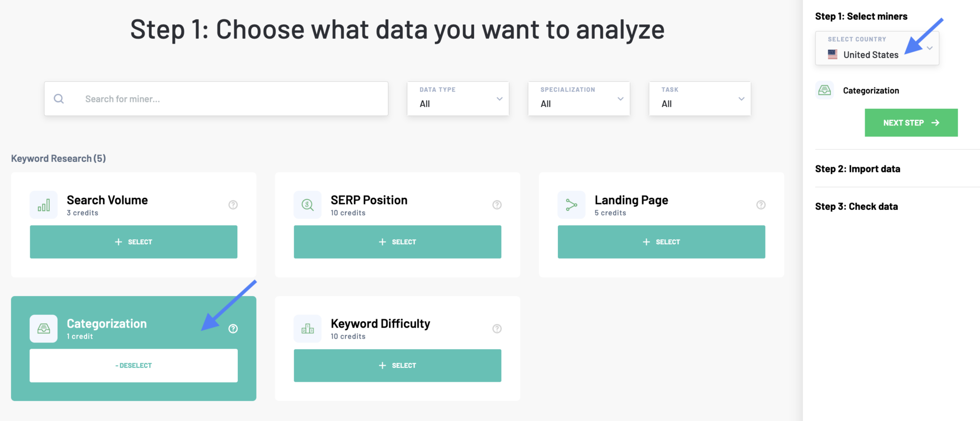Open the help tooltip on the Categorization card
This screenshot has height=421, width=980.
[233, 329]
